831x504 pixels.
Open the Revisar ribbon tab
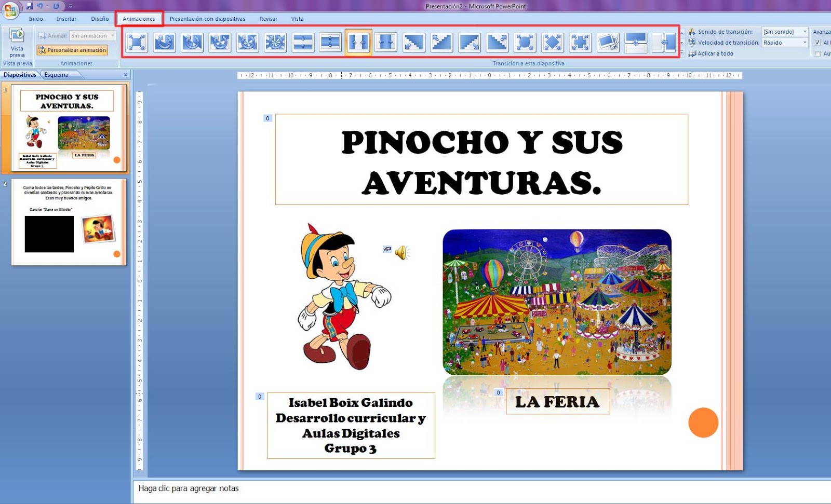tap(269, 19)
